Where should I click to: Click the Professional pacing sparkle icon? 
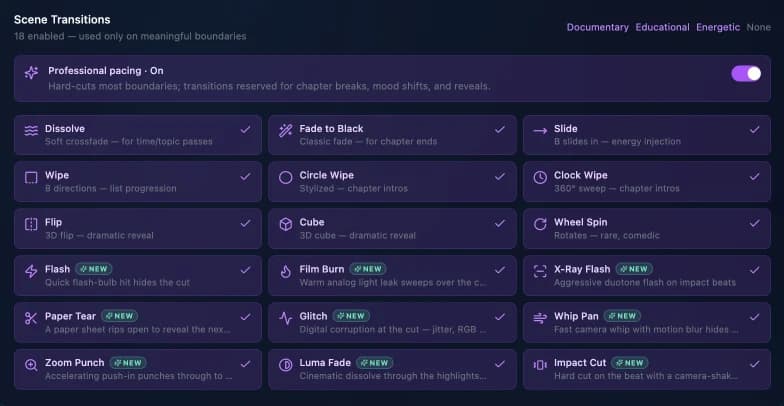pos(31,73)
